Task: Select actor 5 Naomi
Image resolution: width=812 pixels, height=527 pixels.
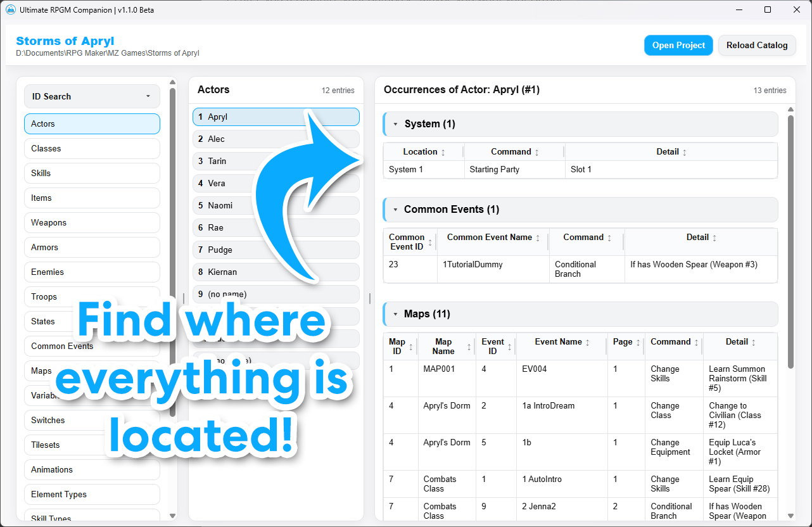Action: coord(276,206)
